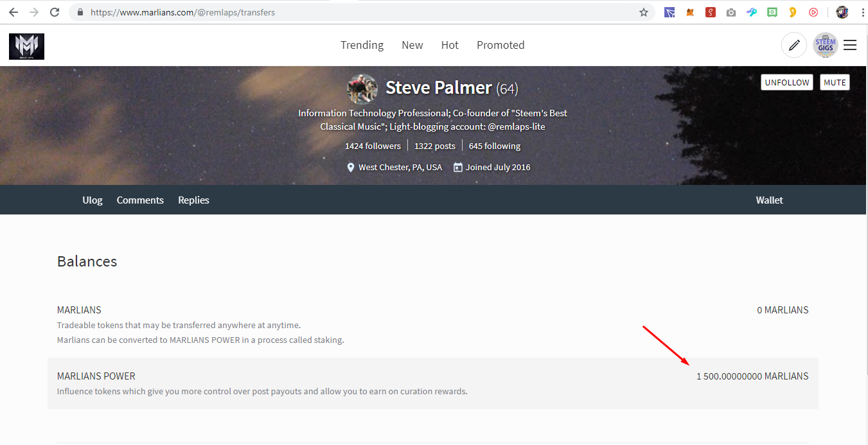The width and height of the screenshot is (868, 445).
Task: Open the 0 MARLIANS balance dropdown
Action: point(783,310)
